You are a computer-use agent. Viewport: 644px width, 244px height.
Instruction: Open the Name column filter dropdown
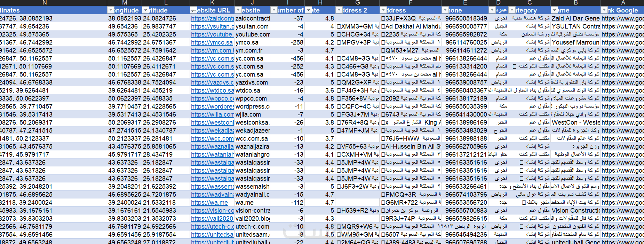point(554,10)
